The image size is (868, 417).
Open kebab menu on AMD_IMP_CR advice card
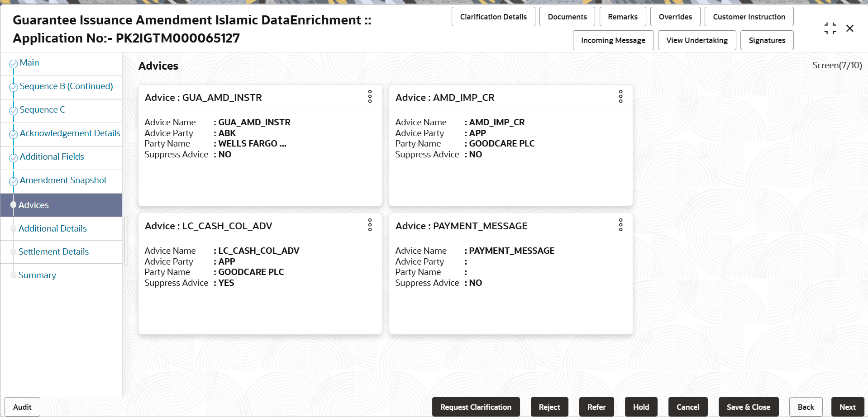pos(620,96)
